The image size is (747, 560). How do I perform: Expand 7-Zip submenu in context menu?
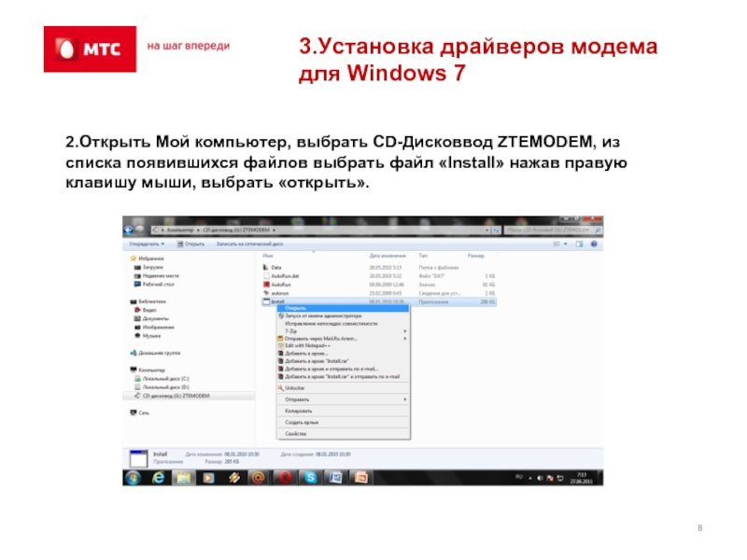(405, 331)
